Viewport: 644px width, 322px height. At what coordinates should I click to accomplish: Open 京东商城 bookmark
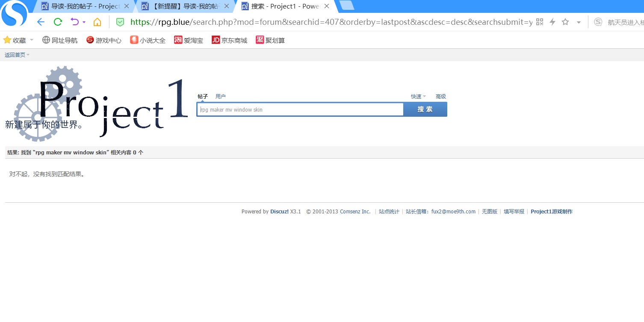pos(230,40)
